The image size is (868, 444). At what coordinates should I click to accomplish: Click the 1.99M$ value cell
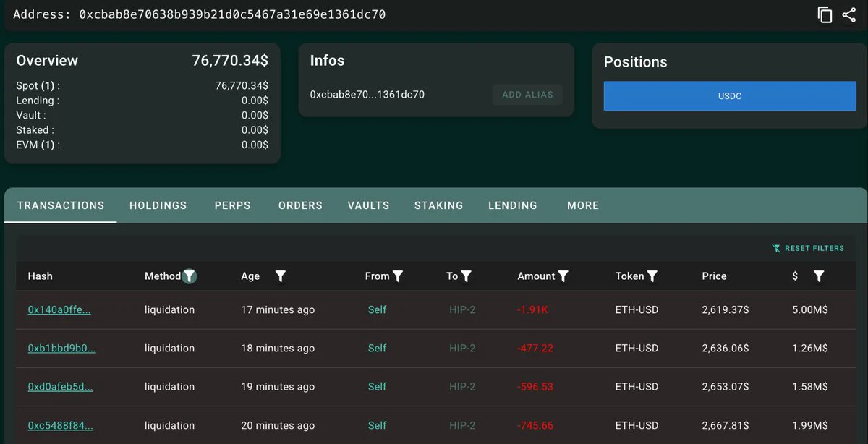(x=810, y=425)
